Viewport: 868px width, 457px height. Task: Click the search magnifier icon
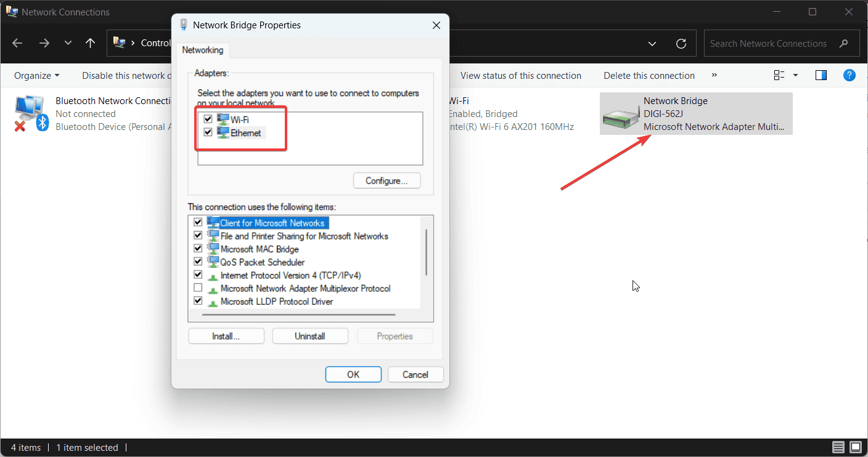pyautogui.click(x=844, y=43)
